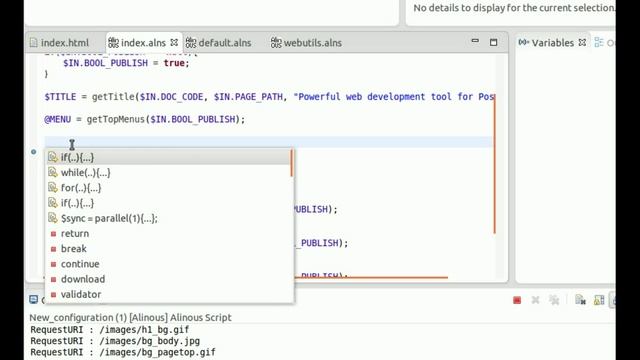Select the validator keyword proposal
Image resolution: width=640 pixels, height=360 pixels.
(169, 294)
